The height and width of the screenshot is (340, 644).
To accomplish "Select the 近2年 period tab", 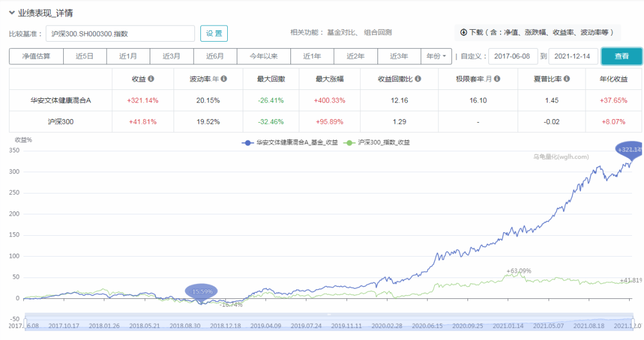I will tap(355, 56).
